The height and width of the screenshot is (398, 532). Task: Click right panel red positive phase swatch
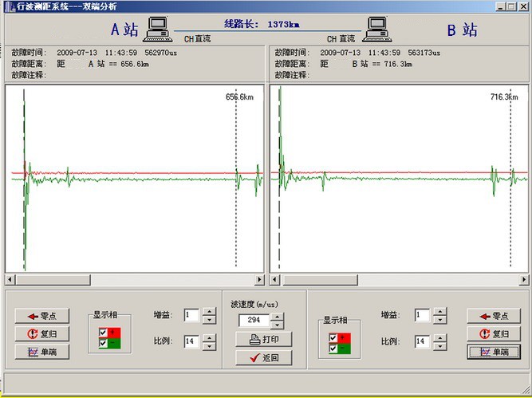(x=344, y=338)
